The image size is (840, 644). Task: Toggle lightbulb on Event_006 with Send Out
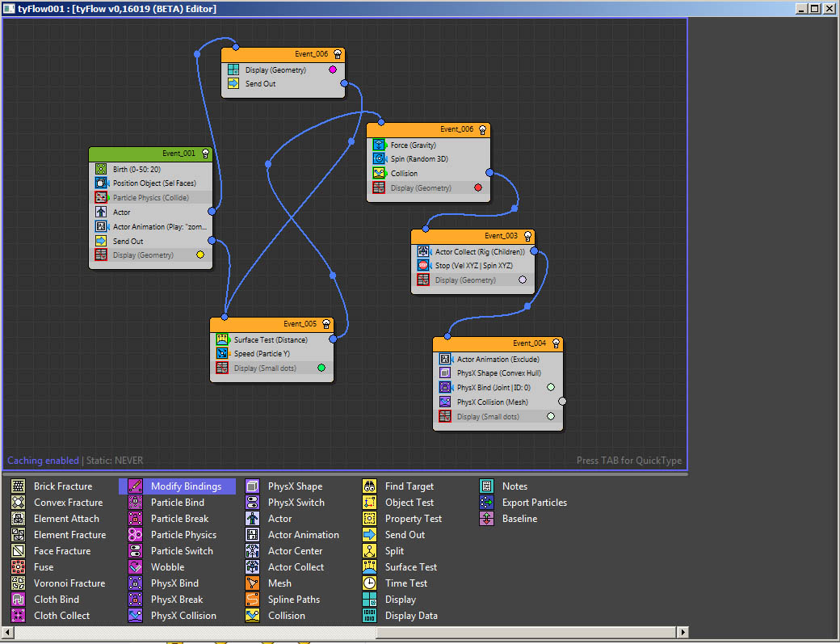(338, 54)
